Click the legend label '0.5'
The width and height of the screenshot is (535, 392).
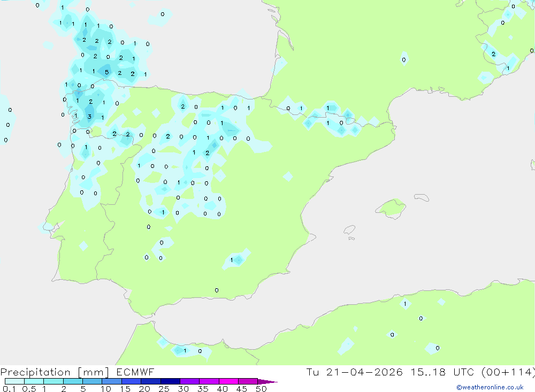coord(29,389)
